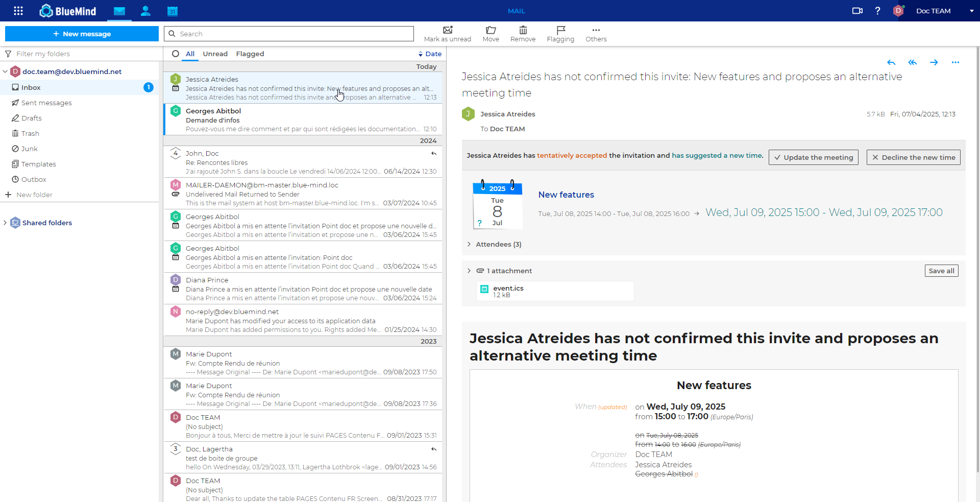Mark the message as unread
This screenshot has height=502, width=980.
pyautogui.click(x=447, y=34)
